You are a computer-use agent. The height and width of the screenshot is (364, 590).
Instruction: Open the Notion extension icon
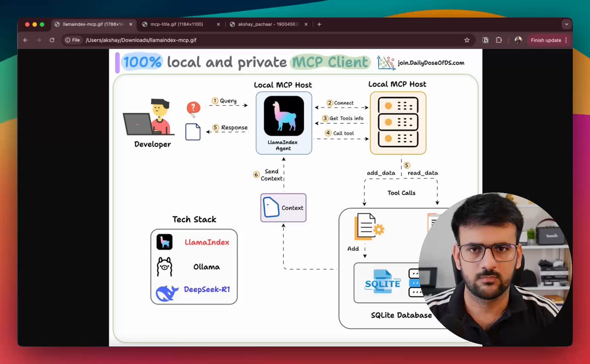[486, 40]
